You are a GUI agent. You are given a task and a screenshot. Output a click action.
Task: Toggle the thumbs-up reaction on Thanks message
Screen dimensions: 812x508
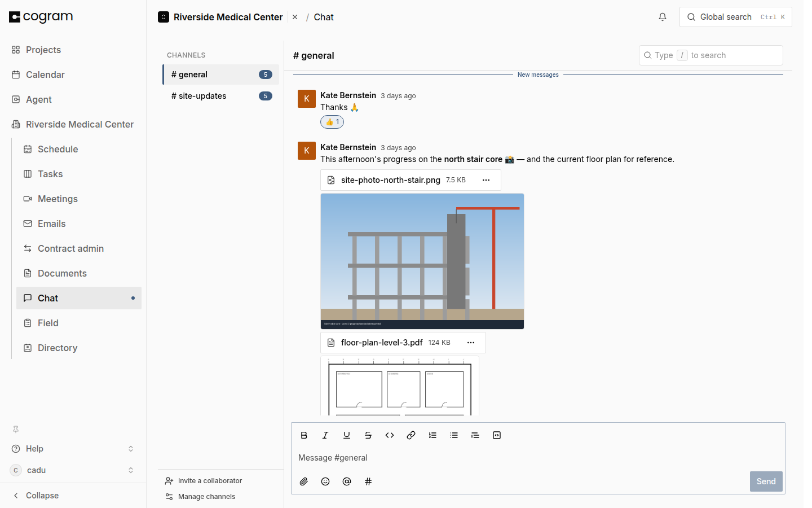(x=332, y=122)
